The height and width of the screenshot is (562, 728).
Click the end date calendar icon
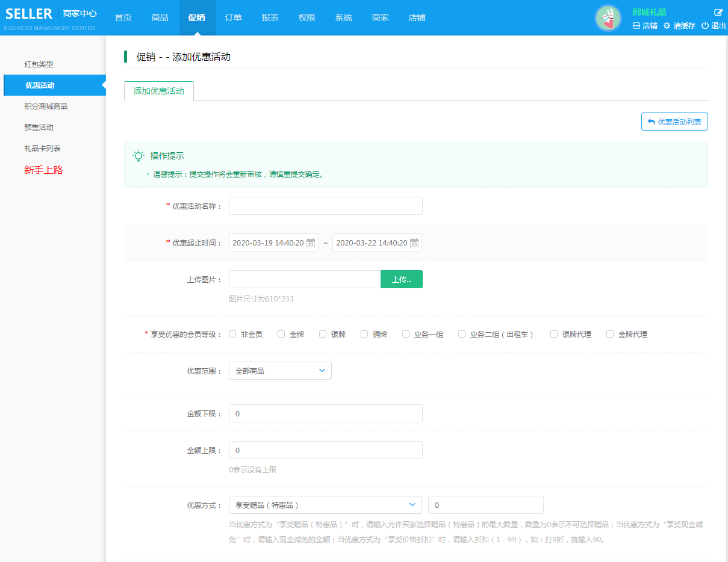414,243
